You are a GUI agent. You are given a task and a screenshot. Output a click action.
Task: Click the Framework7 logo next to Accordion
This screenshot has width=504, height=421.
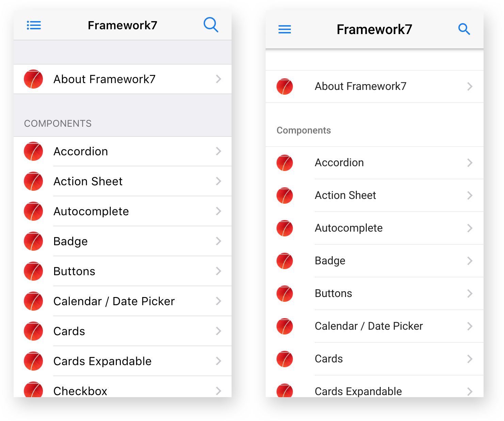pyautogui.click(x=33, y=151)
